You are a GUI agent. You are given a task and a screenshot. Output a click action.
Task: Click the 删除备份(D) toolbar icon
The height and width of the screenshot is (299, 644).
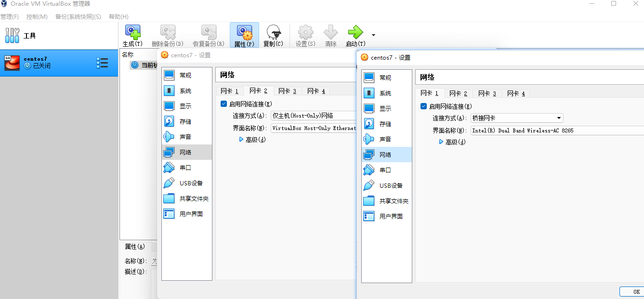168,36
